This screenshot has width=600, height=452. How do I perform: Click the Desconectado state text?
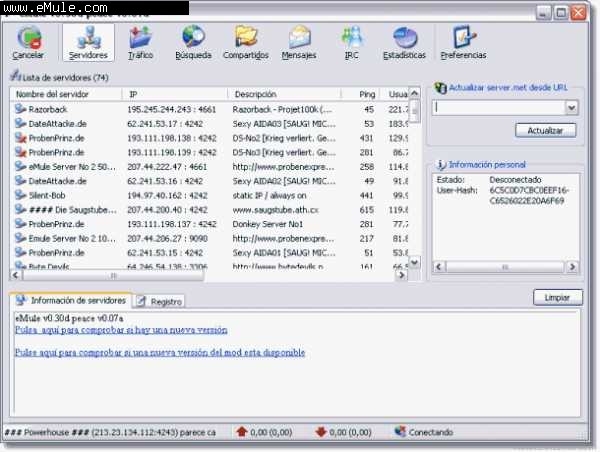click(x=515, y=179)
